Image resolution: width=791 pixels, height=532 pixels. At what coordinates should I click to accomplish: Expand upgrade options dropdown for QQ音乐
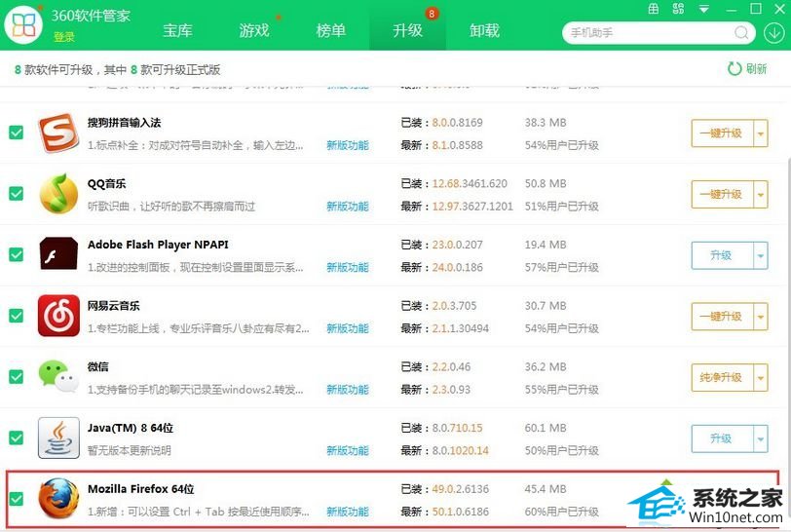(x=760, y=194)
